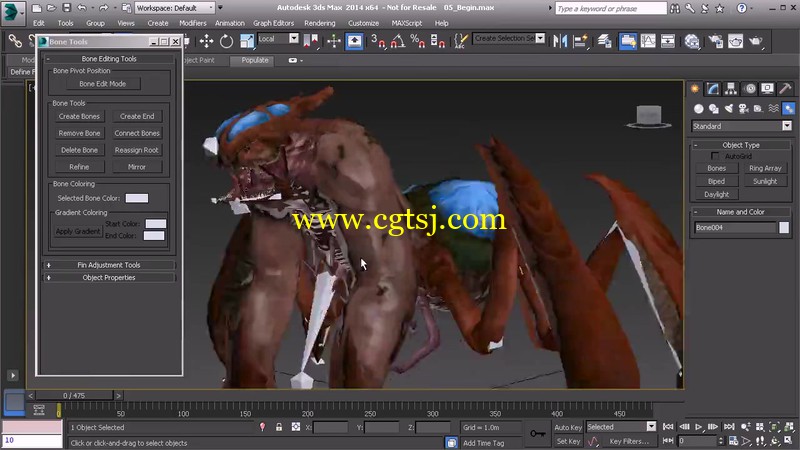Viewport: 800px width, 450px height.
Task: Select the Lights category icon
Action: coord(729,108)
